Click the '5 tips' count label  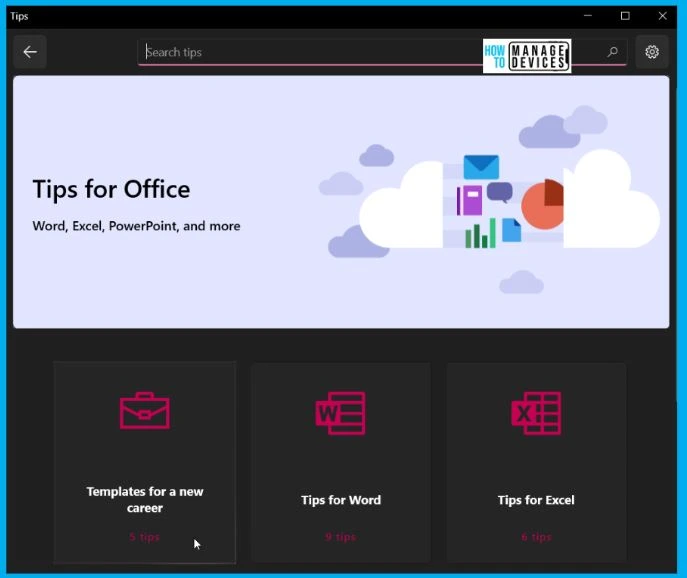(145, 537)
